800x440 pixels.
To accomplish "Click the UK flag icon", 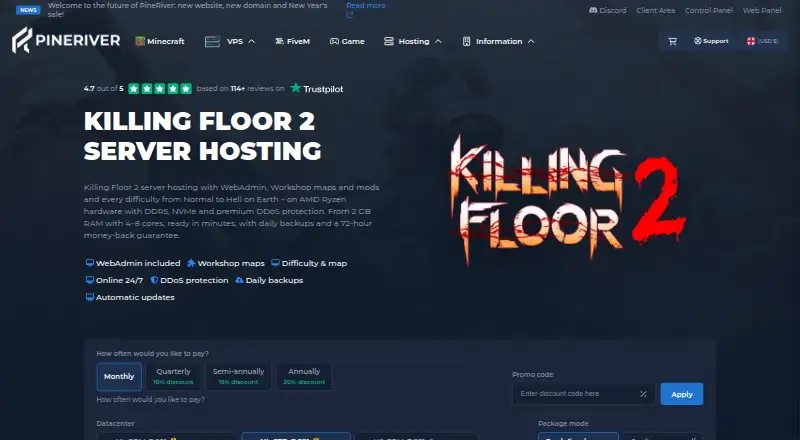I will point(751,41).
